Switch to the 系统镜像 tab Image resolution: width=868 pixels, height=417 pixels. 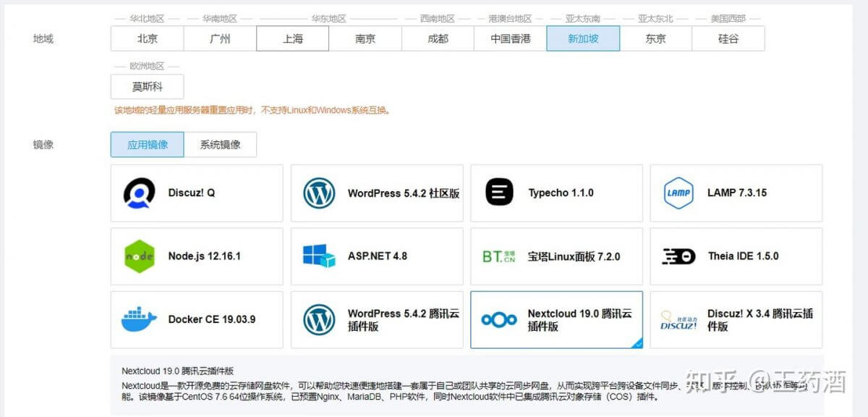(221, 144)
